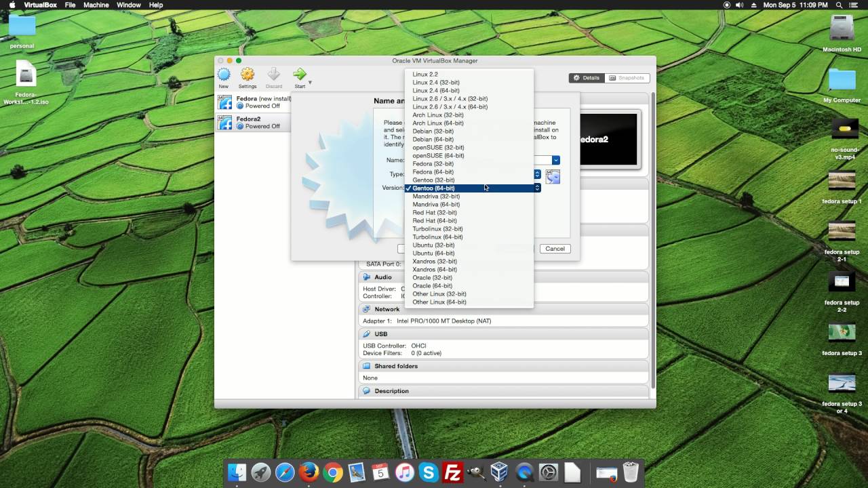This screenshot has height=488, width=868.
Task: Pick Oracle (32-bit) version
Action: point(469,277)
